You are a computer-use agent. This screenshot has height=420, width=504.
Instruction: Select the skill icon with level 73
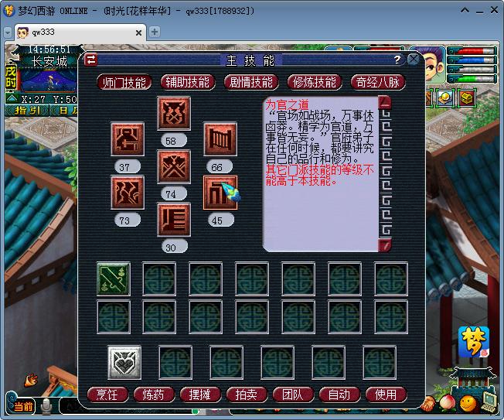[128, 193]
